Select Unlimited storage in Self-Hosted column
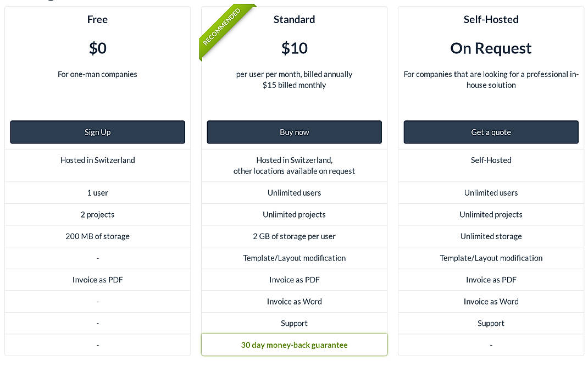The height and width of the screenshot is (366, 588). [491, 236]
